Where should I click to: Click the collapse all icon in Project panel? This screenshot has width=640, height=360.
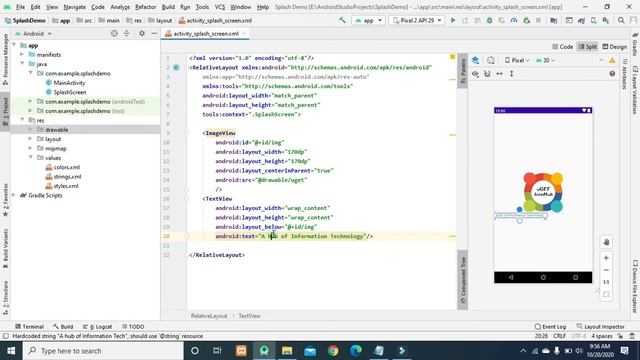click(127, 33)
